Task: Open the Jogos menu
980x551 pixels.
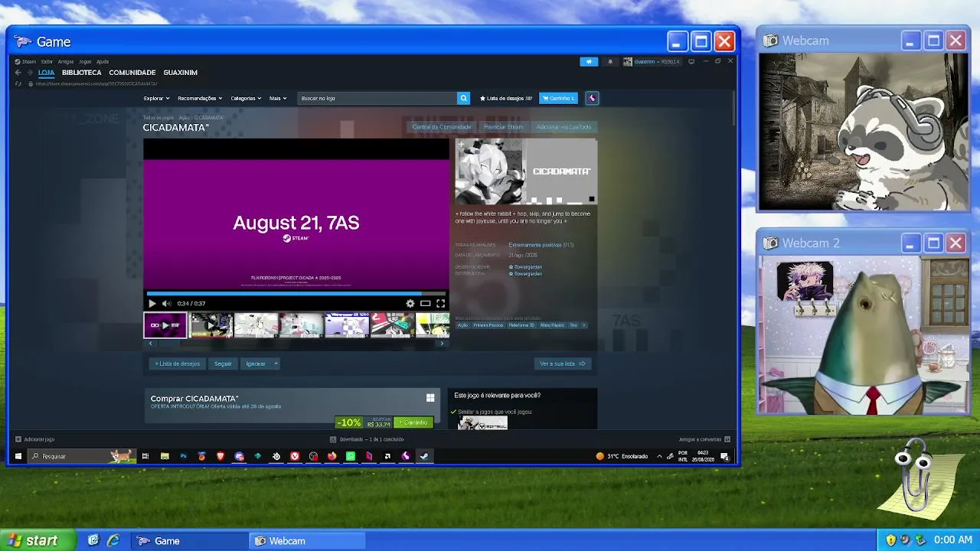Action: [x=85, y=61]
